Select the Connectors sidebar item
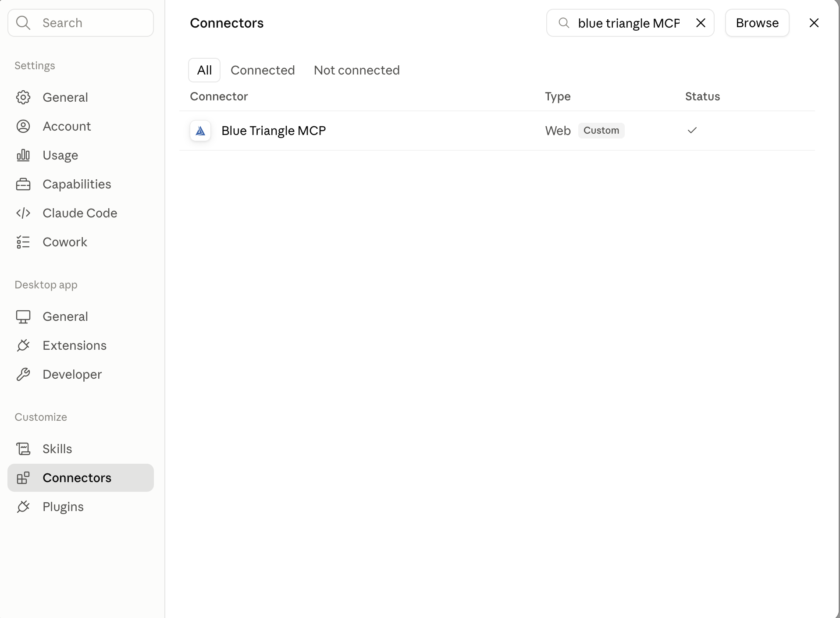The width and height of the screenshot is (840, 618). coord(81,478)
